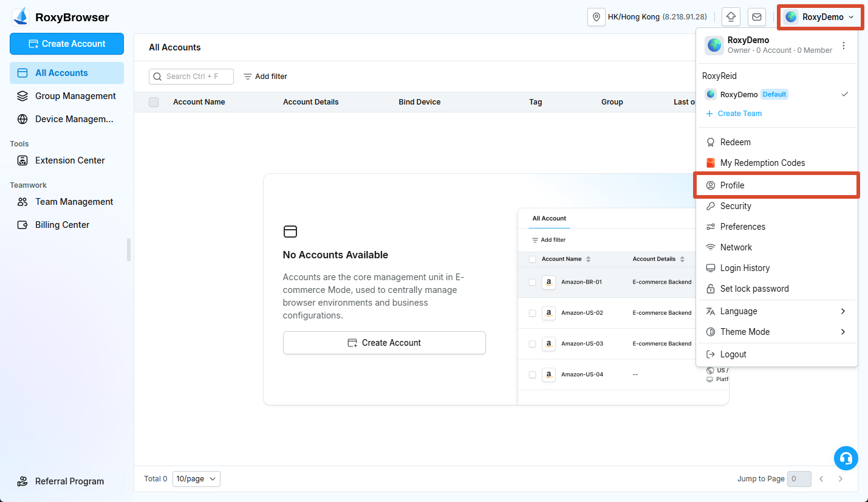The width and height of the screenshot is (868, 502).
Task: Open the three-dot options beside RoxyDemo Owner
Action: 843,46
